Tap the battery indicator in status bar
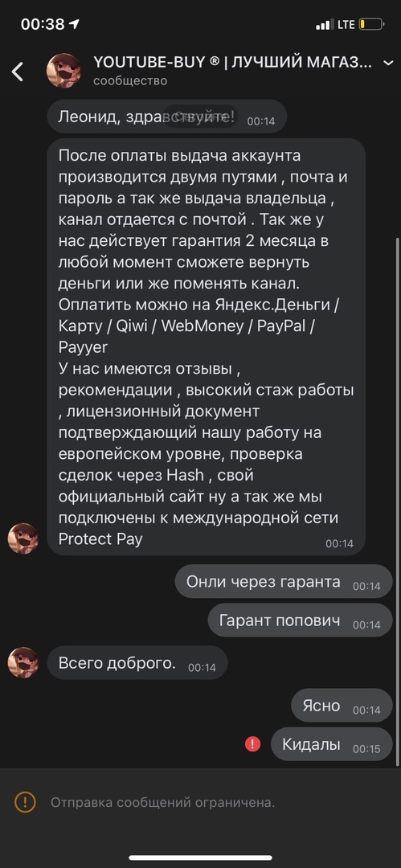 click(370, 24)
